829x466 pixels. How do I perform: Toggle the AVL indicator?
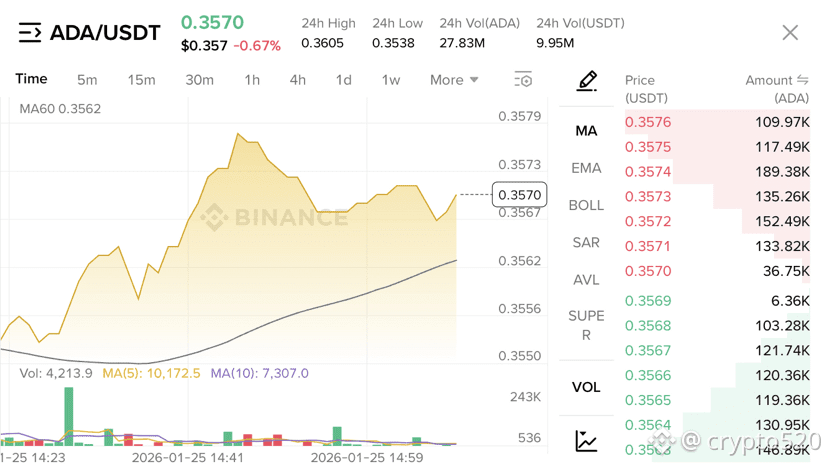[x=586, y=280]
